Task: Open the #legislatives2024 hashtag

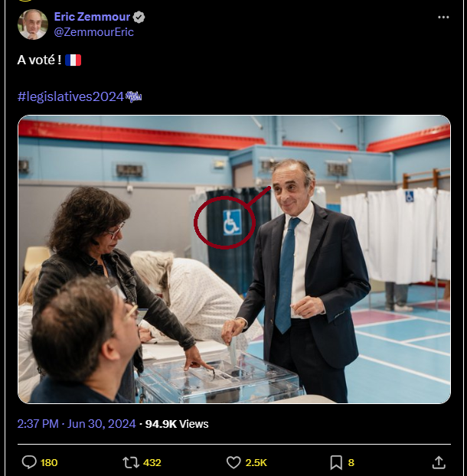Action: pyautogui.click(x=70, y=96)
